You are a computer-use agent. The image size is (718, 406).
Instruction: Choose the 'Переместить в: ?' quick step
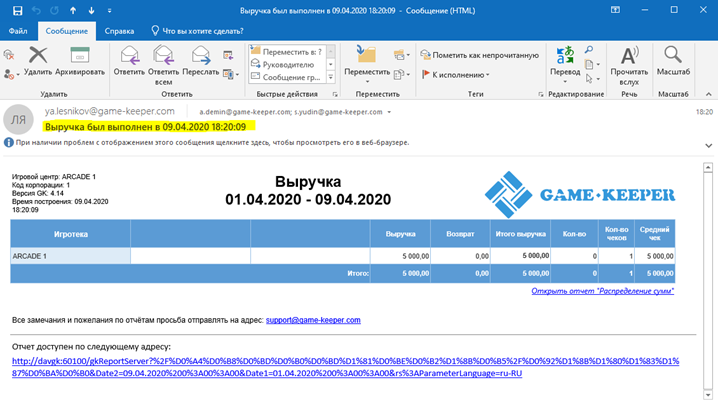287,52
